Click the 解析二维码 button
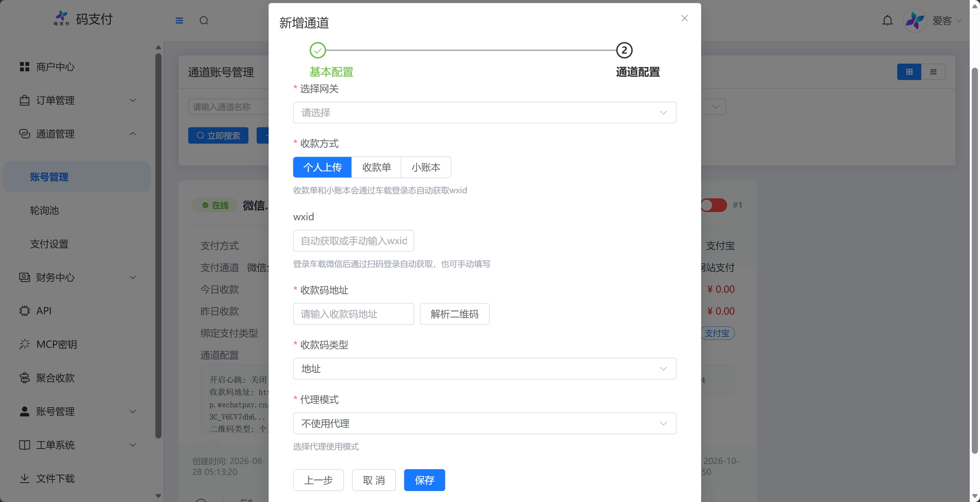980x502 pixels. (x=454, y=314)
